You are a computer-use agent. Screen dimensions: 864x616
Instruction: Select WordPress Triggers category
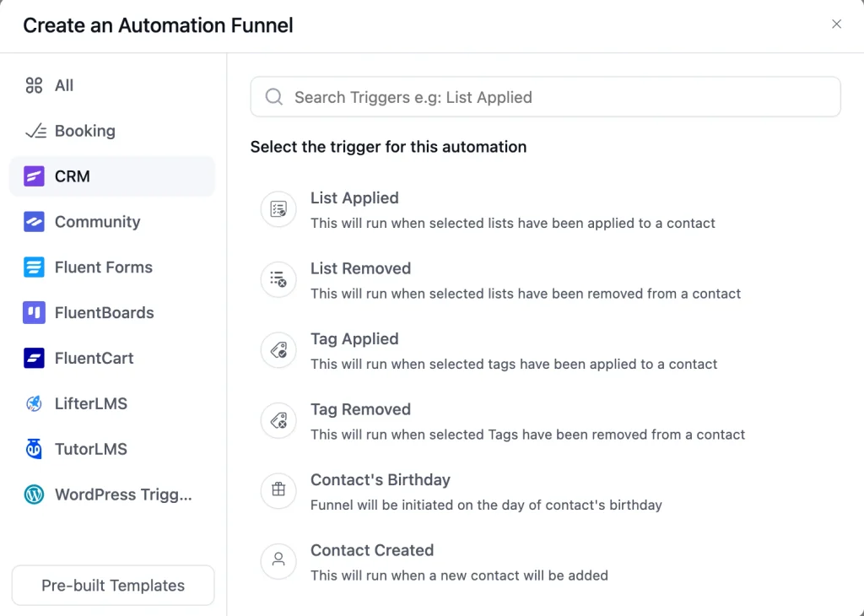click(x=112, y=494)
